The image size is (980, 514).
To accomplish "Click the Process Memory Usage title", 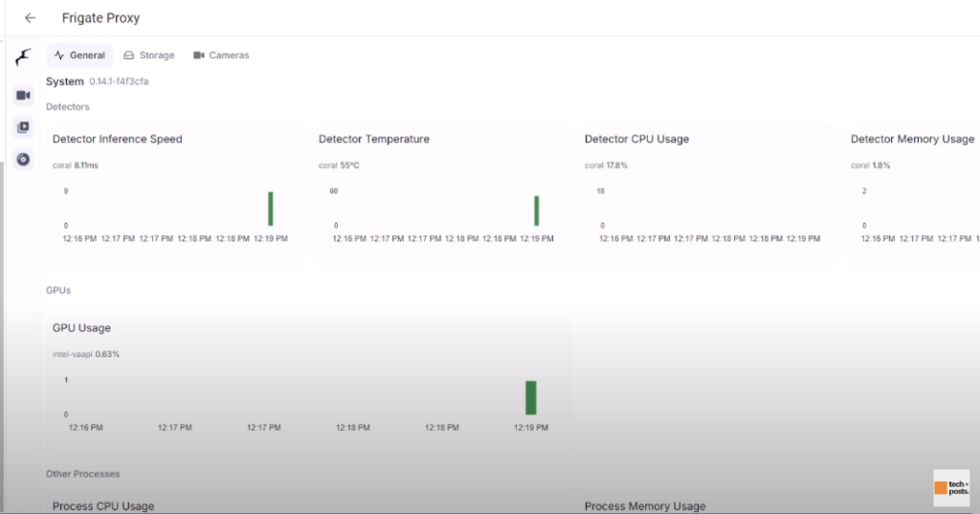I will (645, 506).
